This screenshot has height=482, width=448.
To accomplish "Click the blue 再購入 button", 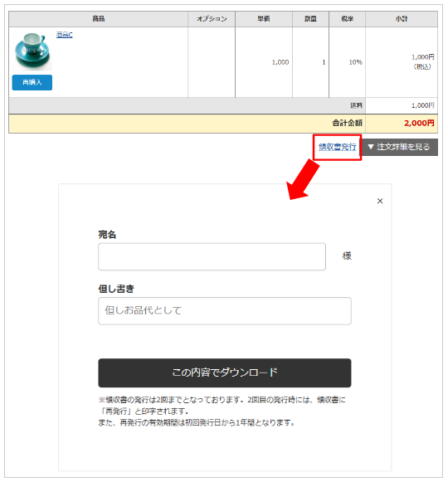I will click(x=32, y=82).
